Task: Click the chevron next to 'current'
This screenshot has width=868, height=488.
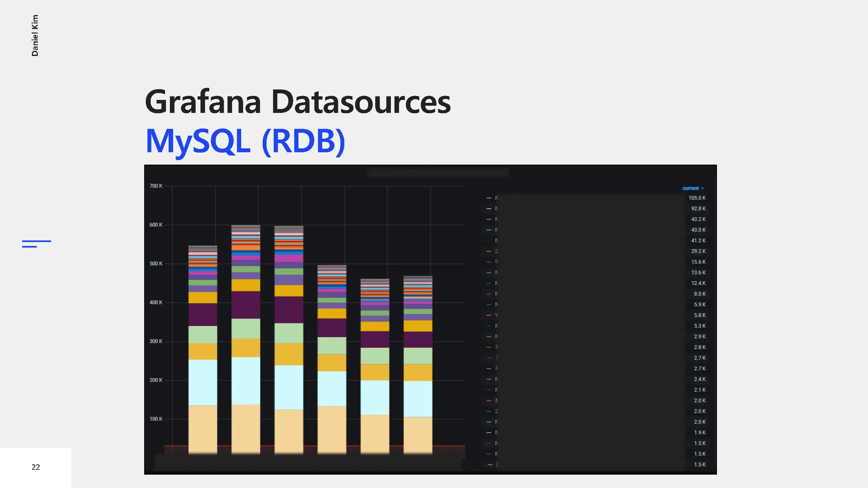Action: (702, 189)
